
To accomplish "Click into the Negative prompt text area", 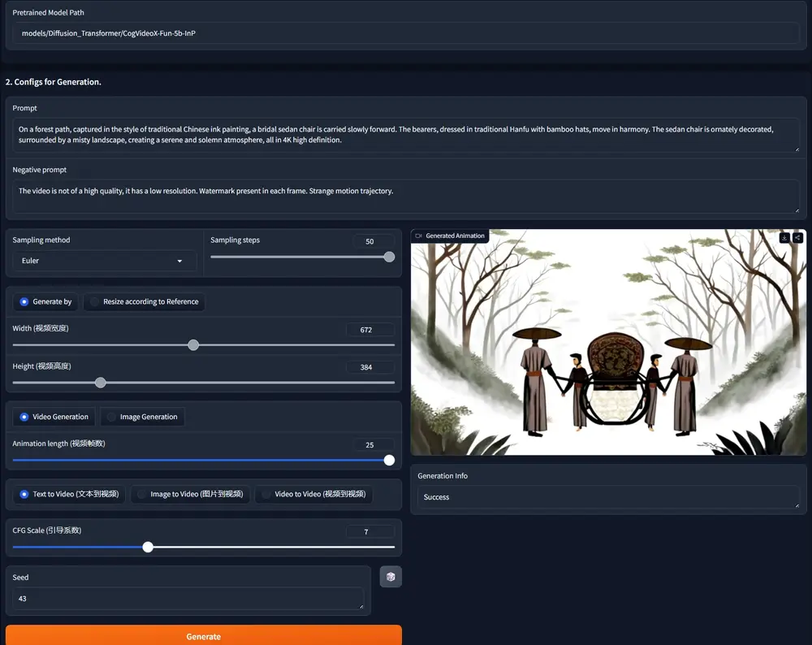I will pyautogui.click(x=406, y=197).
